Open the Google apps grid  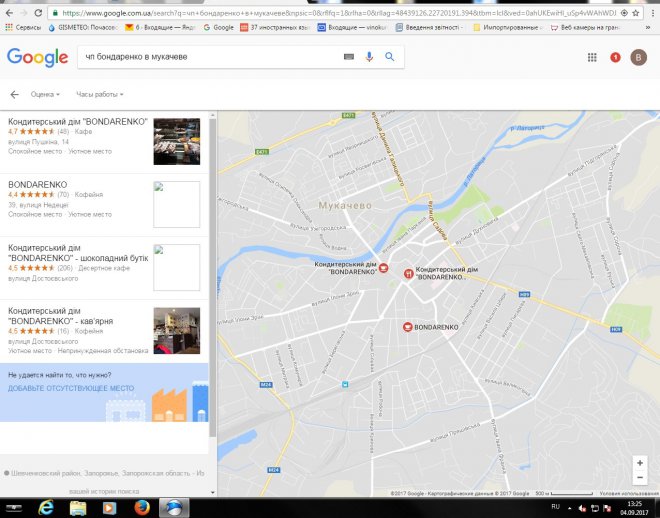click(592, 57)
